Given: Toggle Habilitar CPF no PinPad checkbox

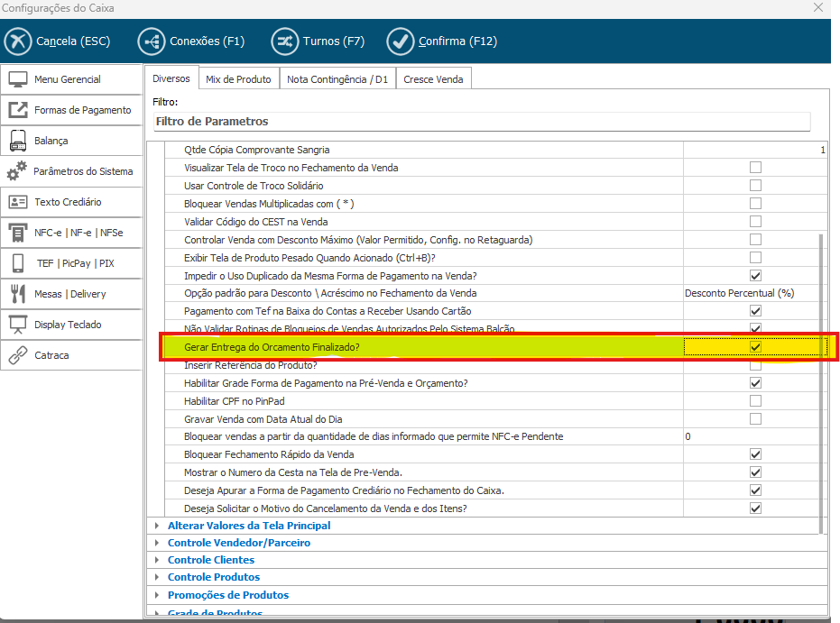Looking at the screenshot, I should [755, 401].
